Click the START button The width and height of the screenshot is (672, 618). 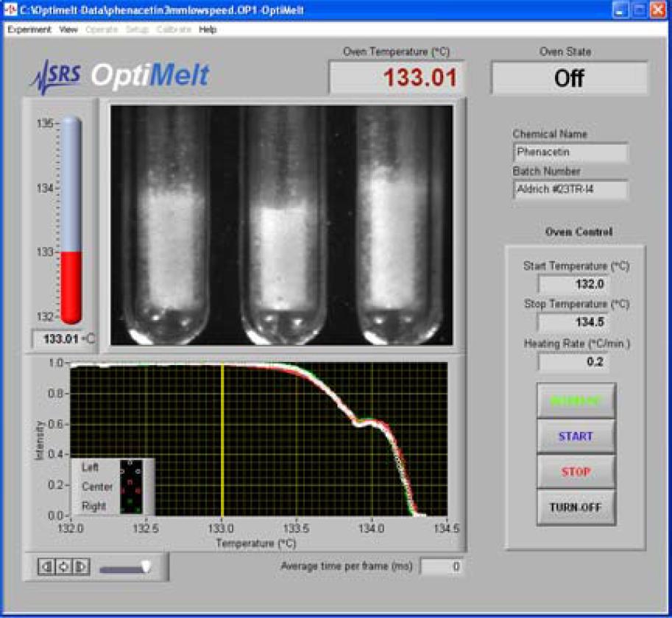point(576,436)
